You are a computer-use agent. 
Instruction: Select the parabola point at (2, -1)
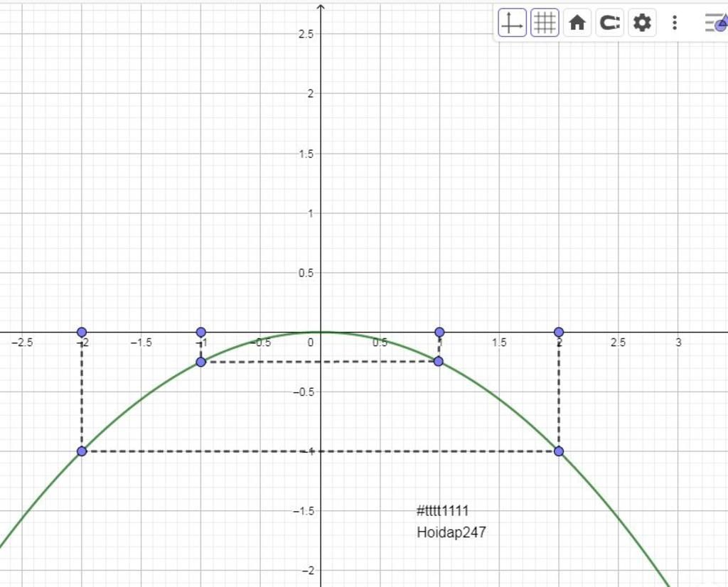pyautogui.click(x=559, y=451)
